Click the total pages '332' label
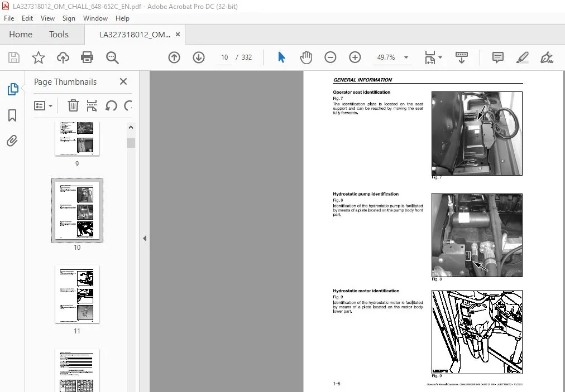 [247, 57]
